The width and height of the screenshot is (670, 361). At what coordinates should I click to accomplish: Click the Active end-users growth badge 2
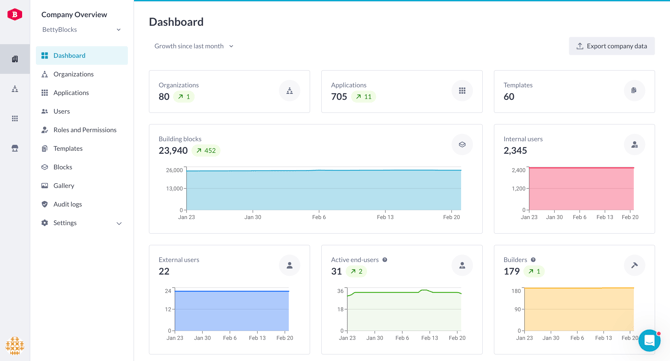[x=356, y=271]
